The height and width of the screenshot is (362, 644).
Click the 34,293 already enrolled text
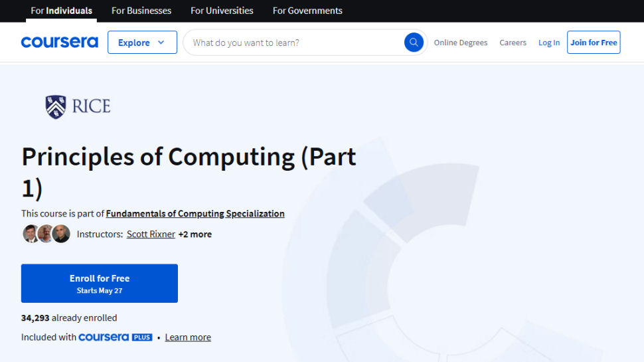(x=69, y=318)
